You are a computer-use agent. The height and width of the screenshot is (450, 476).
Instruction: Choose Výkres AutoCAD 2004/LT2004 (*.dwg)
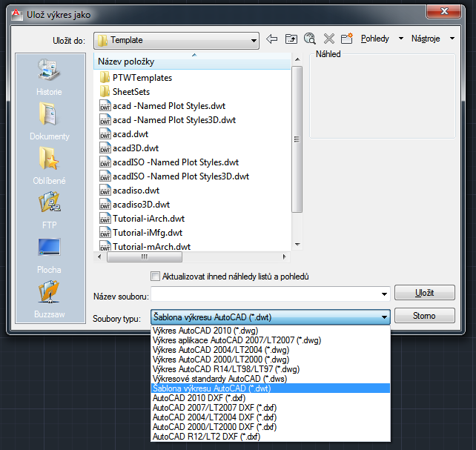(270, 350)
